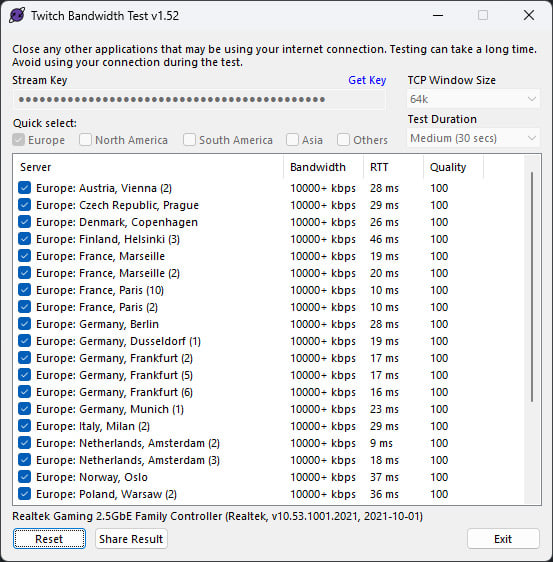Enable the North America quick select checkbox
This screenshot has height=562, width=553.
pyautogui.click(x=85, y=140)
